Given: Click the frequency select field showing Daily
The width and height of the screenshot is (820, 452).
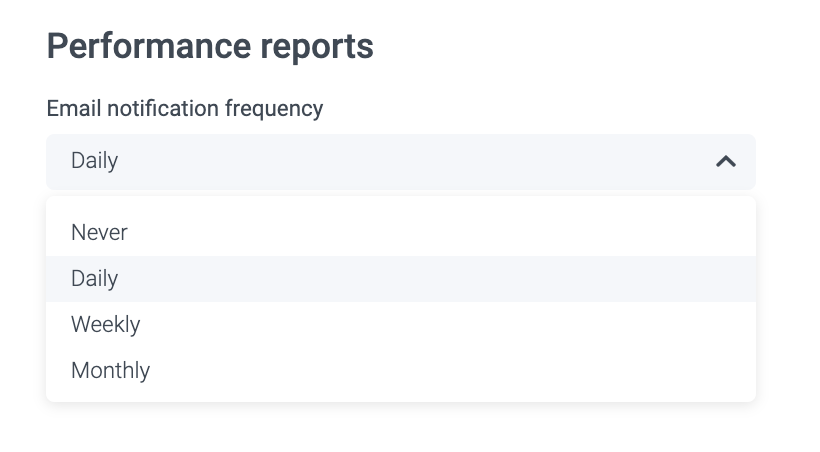Looking at the screenshot, I should (x=400, y=161).
